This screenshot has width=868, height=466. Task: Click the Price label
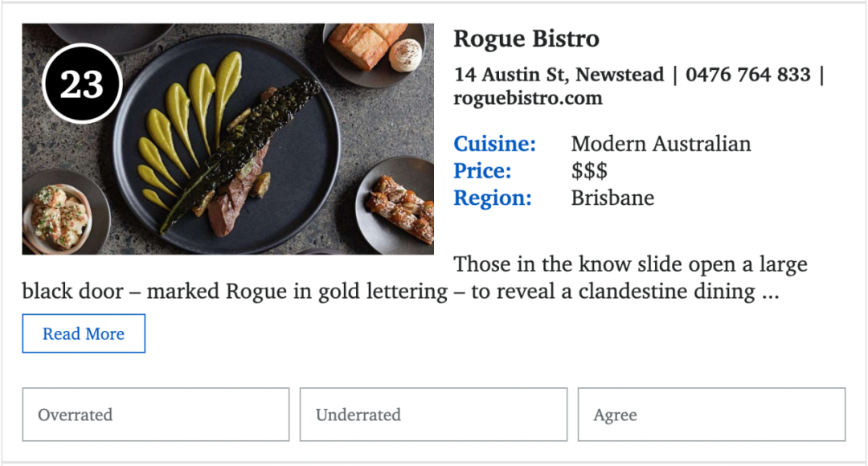(x=482, y=171)
